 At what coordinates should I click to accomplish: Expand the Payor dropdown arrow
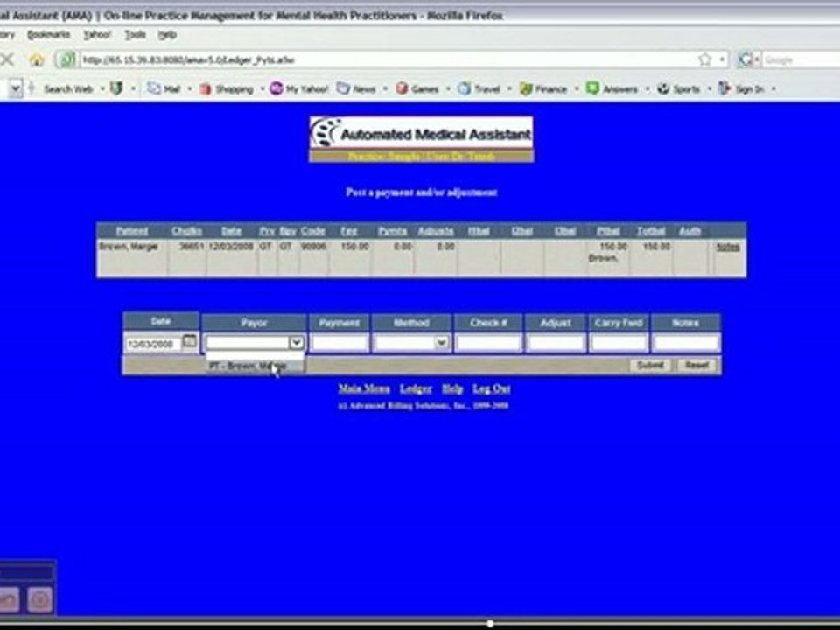click(297, 342)
